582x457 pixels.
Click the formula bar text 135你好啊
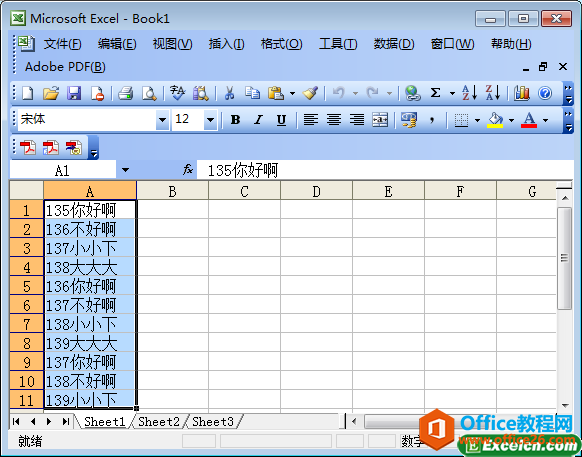coord(243,171)
